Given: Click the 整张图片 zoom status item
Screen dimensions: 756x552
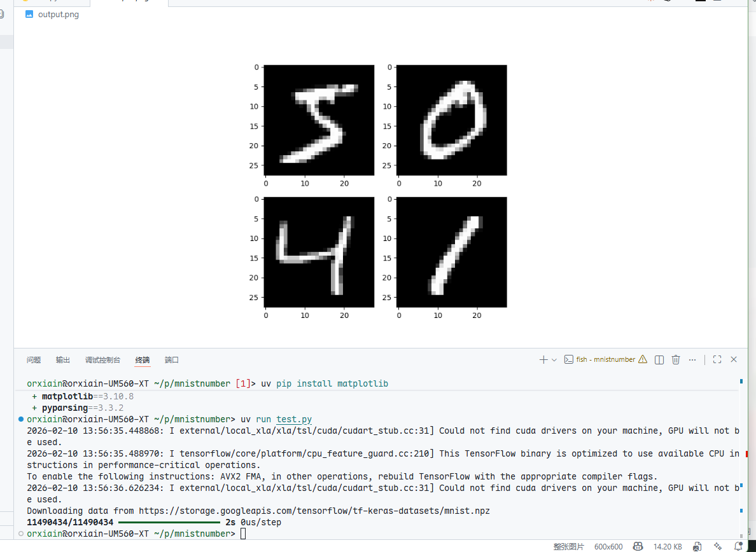Looking at the screenshot, I should coord(568,546).
